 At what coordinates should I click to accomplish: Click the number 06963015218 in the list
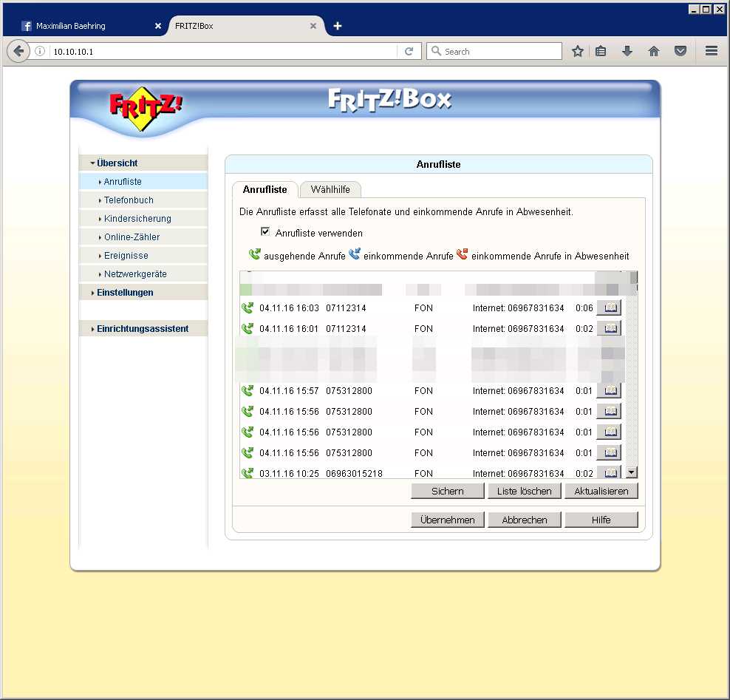click(x=355, y=473)
